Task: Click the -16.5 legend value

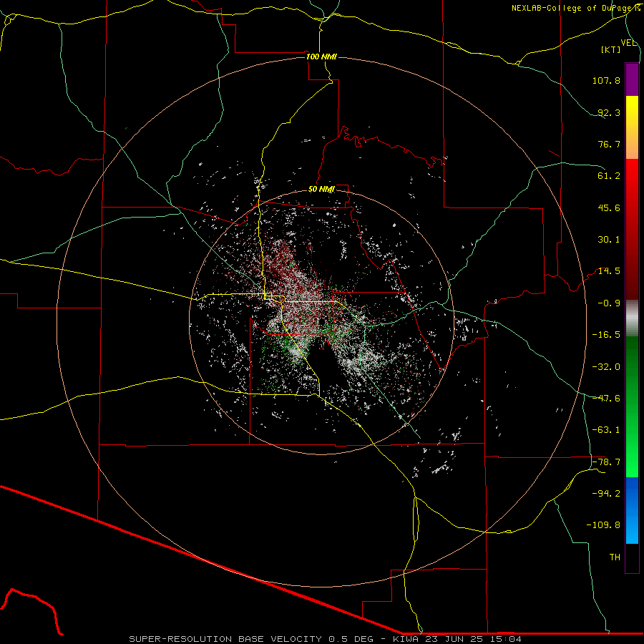Action: pyautogui.click(x=606, y=335)
